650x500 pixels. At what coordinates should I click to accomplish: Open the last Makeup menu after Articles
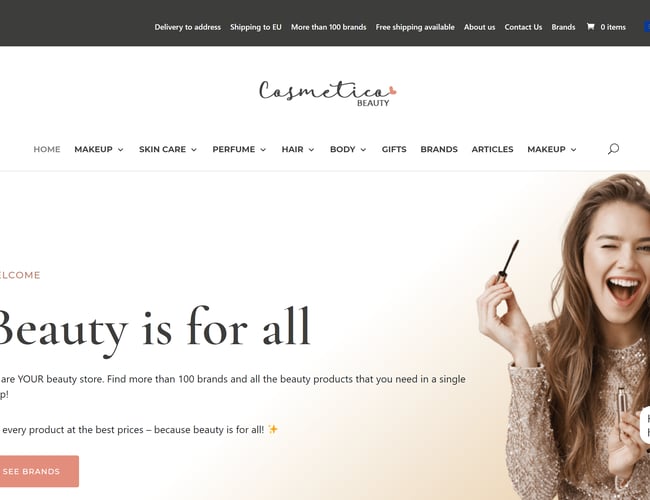click(552, 149)
